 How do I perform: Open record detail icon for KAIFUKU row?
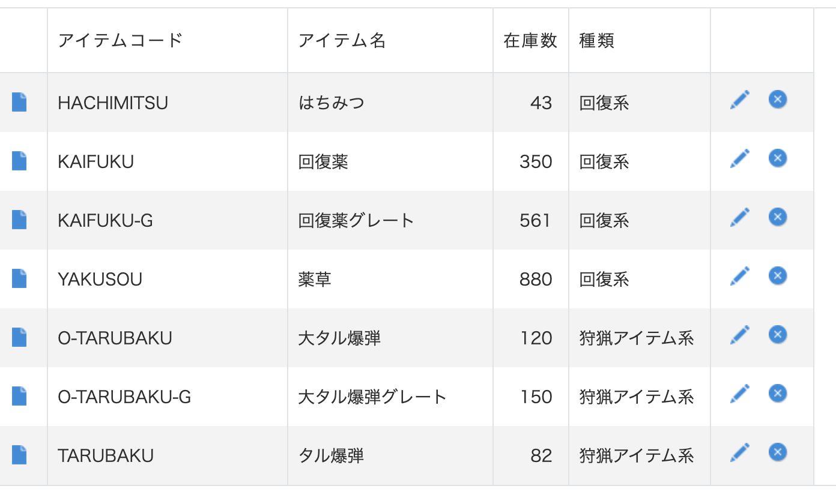19,161
